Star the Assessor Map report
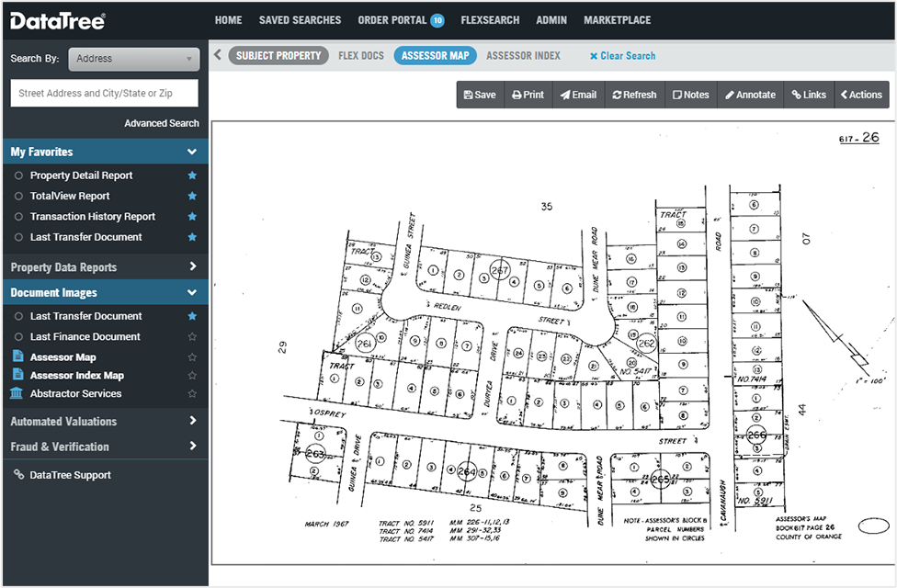This screenshot has height=588, width=897. 192,356
